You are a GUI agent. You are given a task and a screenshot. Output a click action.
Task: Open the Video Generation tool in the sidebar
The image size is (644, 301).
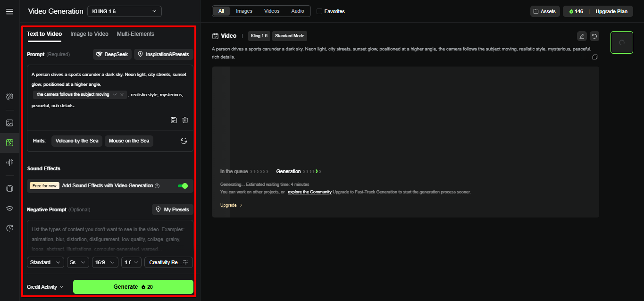(9, 143)
